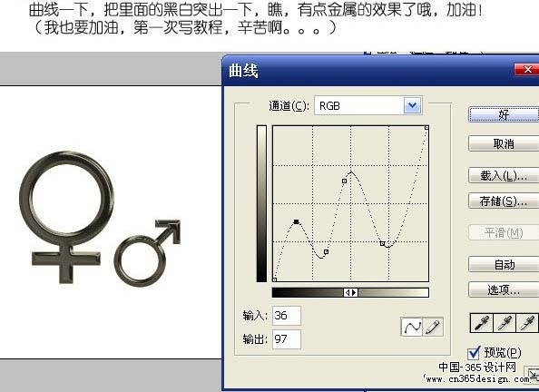Pick the gray point eyedropper
Image resolution: width=539 pixels, height=392 pixels.
(x=504, y=323)
